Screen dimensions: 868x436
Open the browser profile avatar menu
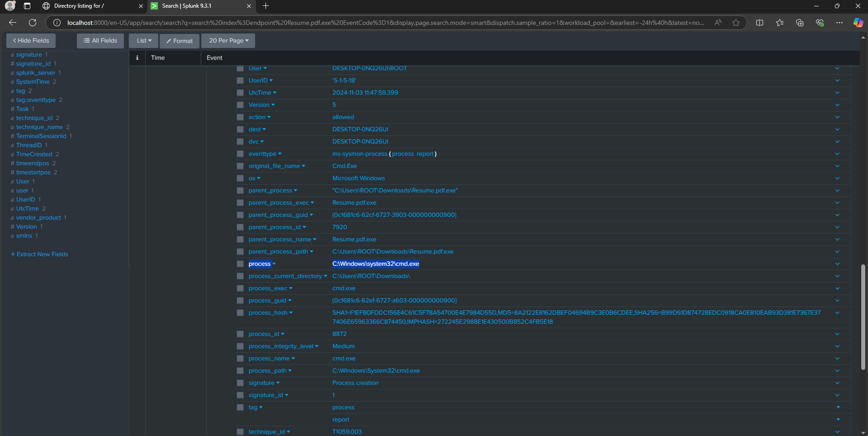pyautogui.click(x=9, y=6)
